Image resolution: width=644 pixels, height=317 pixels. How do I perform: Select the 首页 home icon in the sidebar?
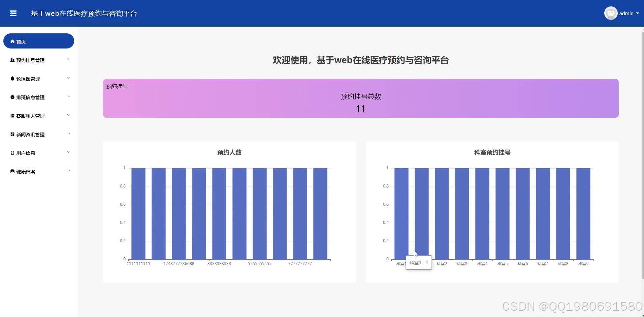12,41
